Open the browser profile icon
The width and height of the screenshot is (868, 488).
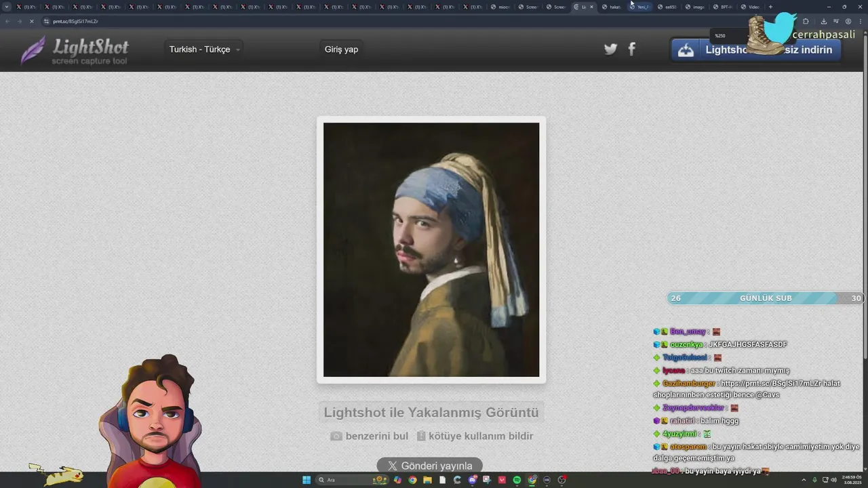[848, 21]
